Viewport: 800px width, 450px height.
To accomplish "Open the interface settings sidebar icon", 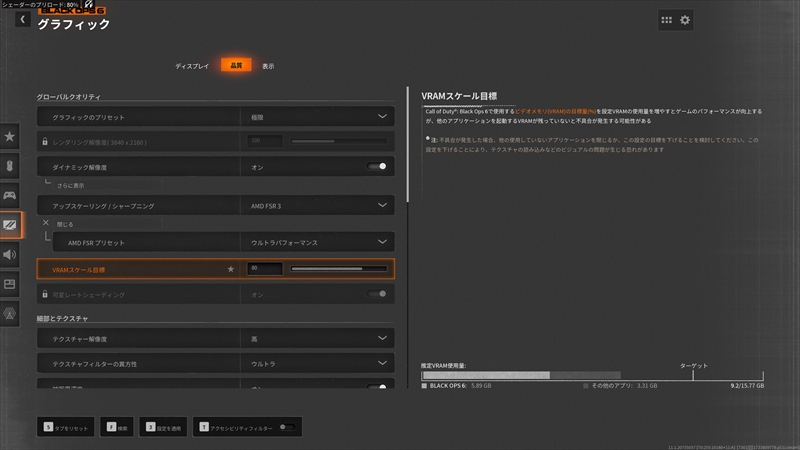I will [10, 284].
